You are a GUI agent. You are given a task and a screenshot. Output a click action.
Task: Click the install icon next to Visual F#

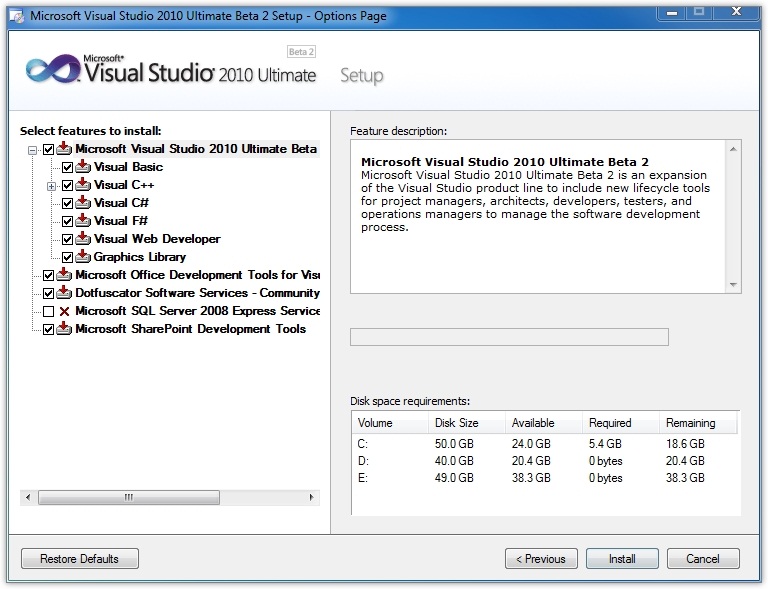(83, 221)
